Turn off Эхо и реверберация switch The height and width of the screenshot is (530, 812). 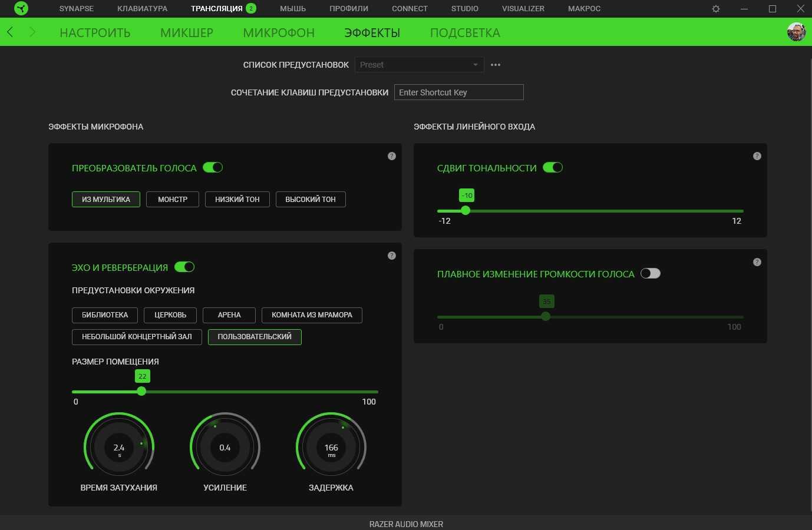[184, 267]
